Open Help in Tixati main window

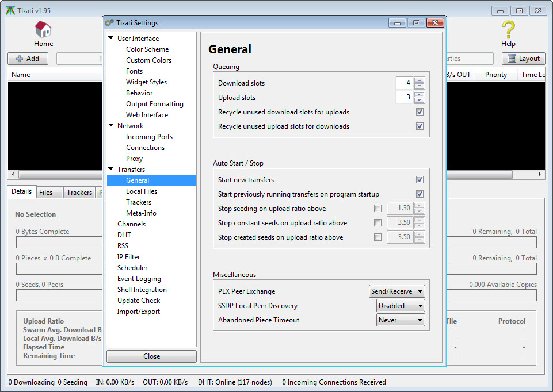[508, 34]
